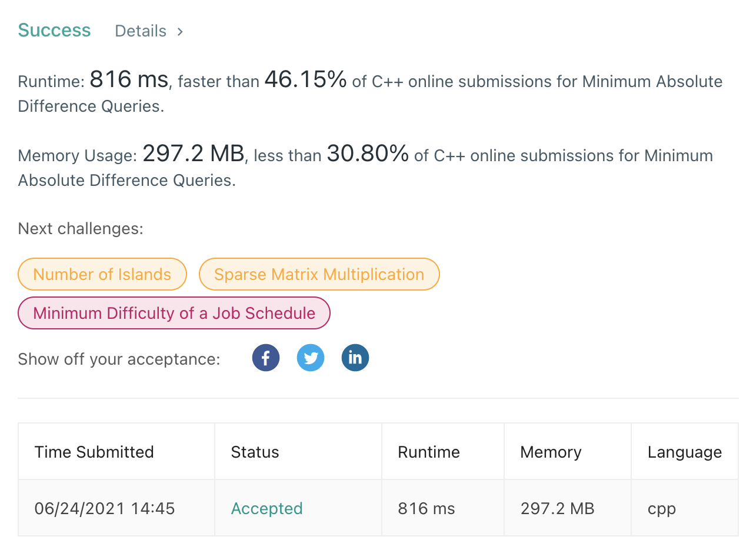Image resolution: width=753 pixels, height=560 pixels.
Task: Open the Sparse Matrix Multiplication challenge
Action: click(x=319, y=274)
